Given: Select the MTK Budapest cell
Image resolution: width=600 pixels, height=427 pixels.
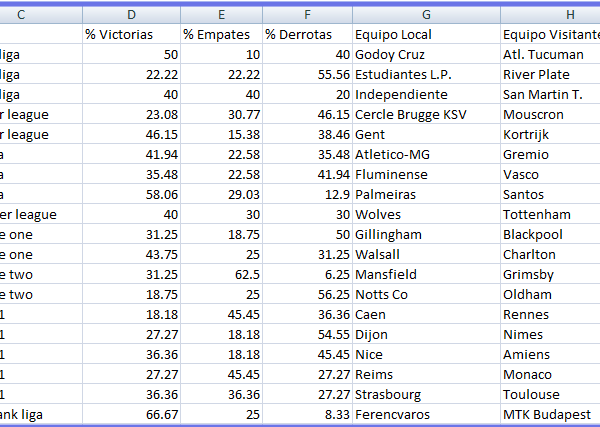Looking at the screenshot, I should [x=550, y=414].
